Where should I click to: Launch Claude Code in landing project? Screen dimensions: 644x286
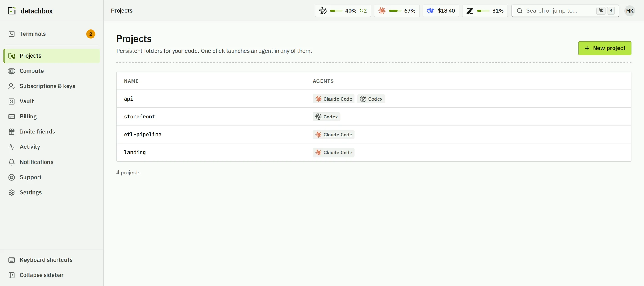(334, 153)
